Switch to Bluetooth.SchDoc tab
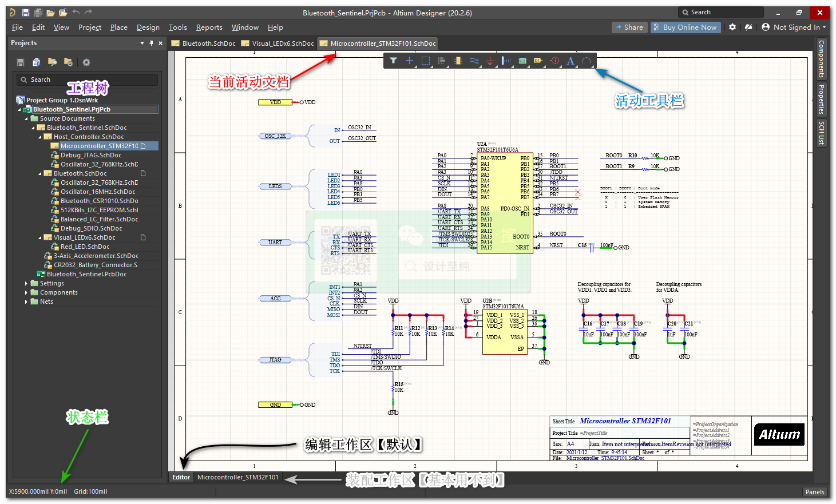836x504 pixels. tap(204, 43)
